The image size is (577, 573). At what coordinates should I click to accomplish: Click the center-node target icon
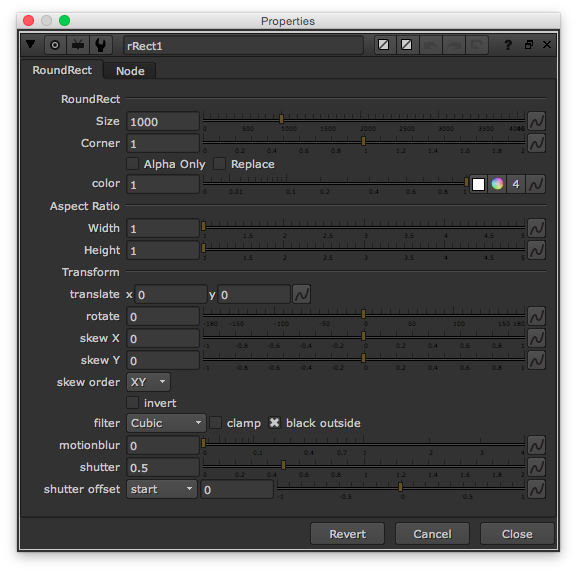pos(55,45)
